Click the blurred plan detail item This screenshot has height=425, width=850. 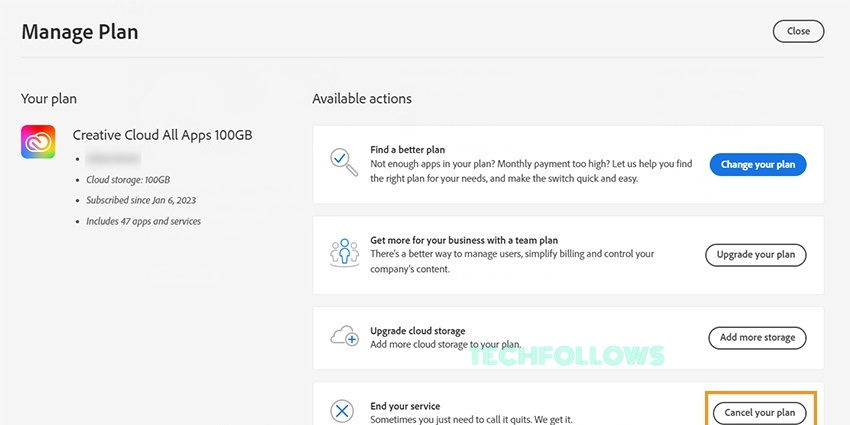113,159
